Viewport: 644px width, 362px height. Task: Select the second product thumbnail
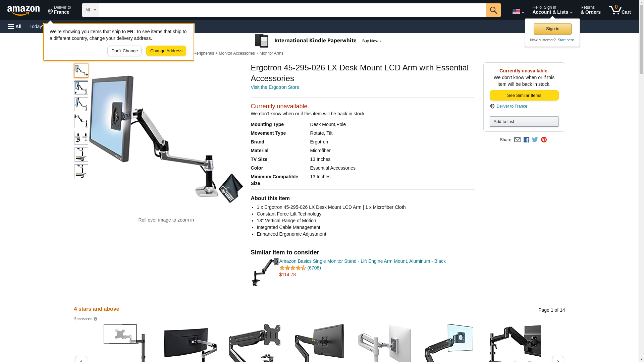(x=81, y=87)
